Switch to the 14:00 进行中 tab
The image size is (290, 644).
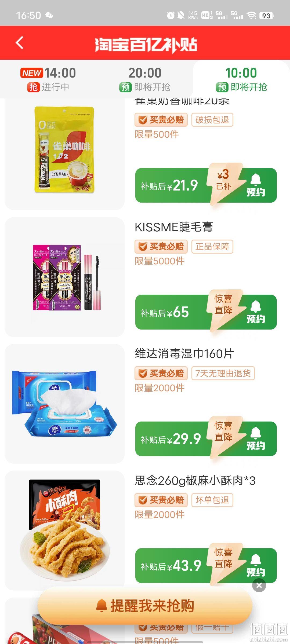click(48, 79)
